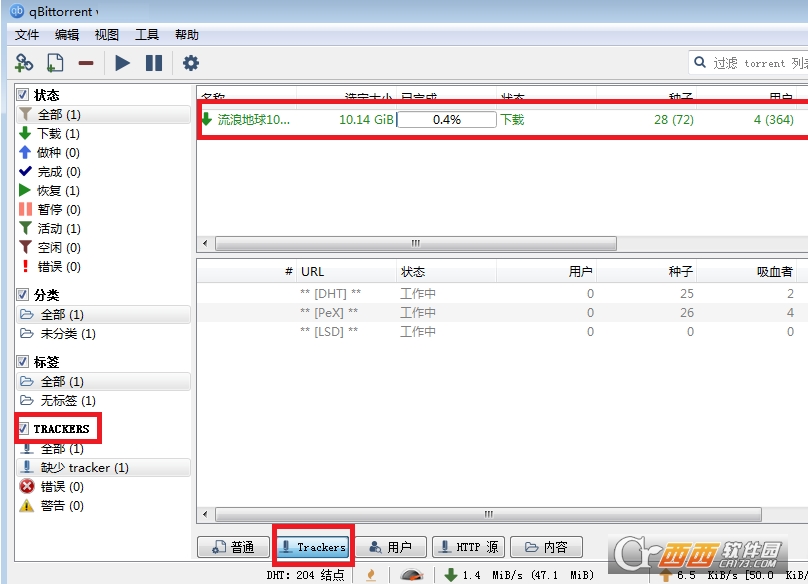
Task: Sort trackers by the 种子 column header
Action: tap(647, 272)
